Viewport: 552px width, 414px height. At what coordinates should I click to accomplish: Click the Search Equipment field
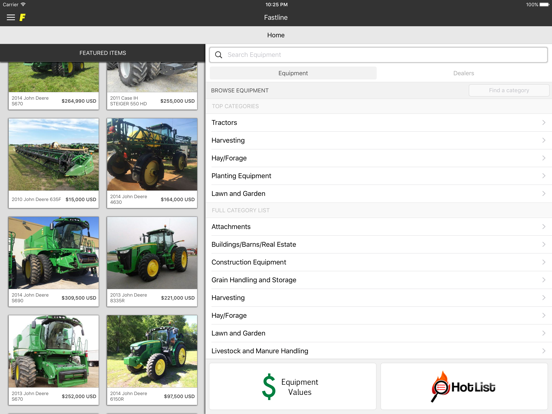tap(378, 55)
